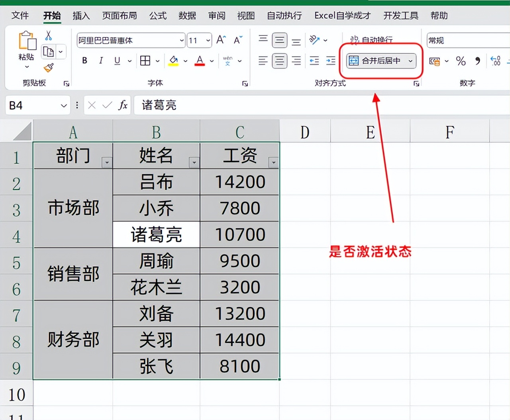Align text right in the cell

click(296, 61)
